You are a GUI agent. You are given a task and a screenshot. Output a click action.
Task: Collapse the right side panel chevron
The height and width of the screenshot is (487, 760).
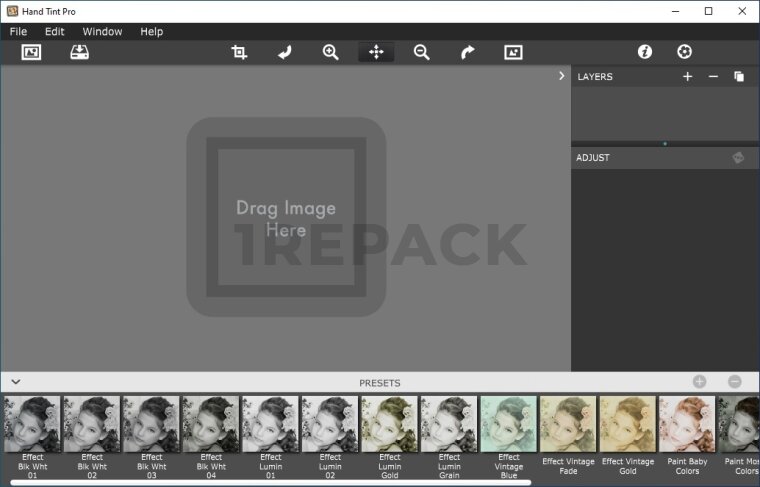(x=561, y=76)
